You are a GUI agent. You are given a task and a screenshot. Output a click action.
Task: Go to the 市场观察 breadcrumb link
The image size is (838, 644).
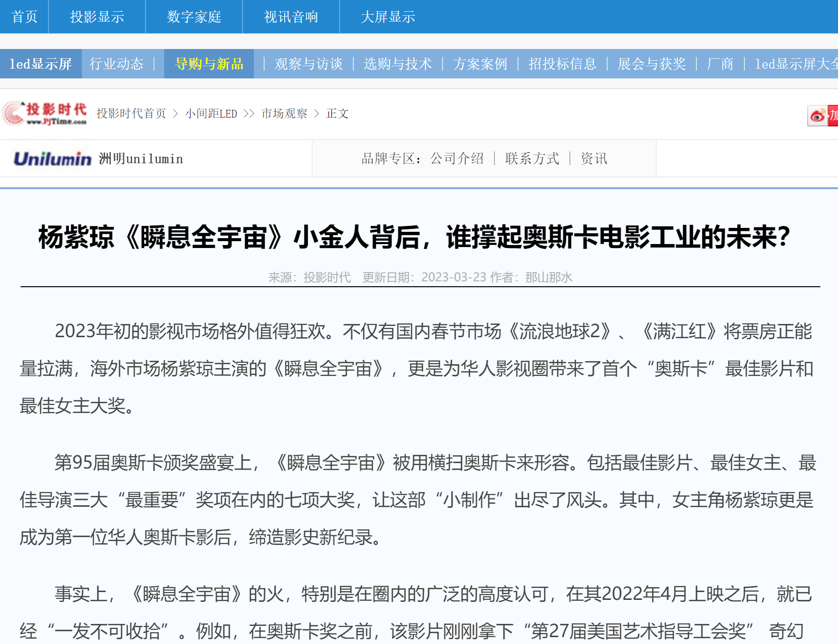[x=284, y=114]
